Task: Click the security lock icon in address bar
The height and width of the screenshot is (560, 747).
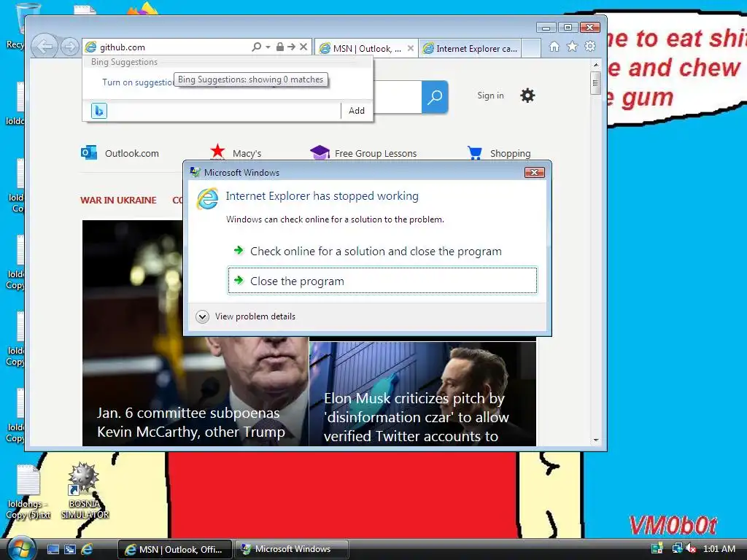Action: [280, 47]
